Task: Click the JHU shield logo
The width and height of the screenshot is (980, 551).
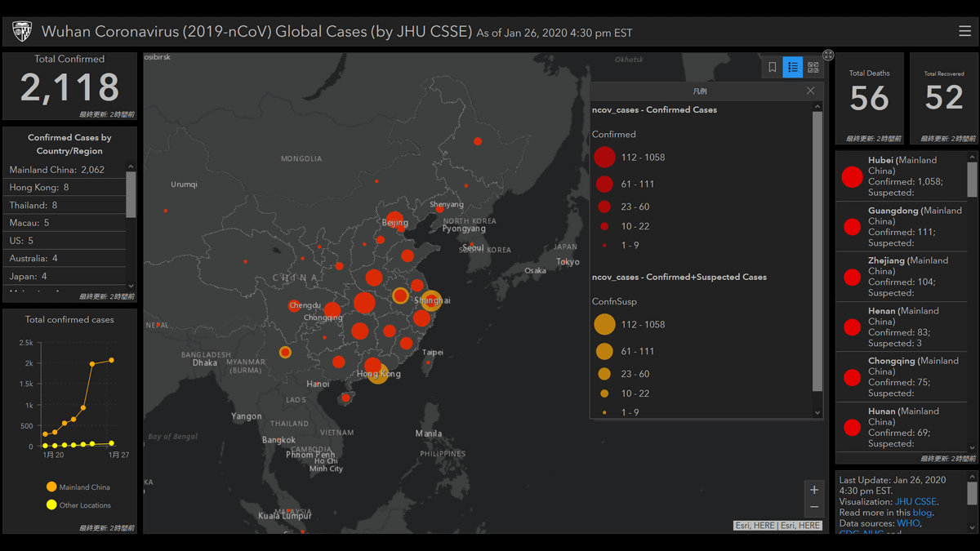Action: tap(21, 32)
